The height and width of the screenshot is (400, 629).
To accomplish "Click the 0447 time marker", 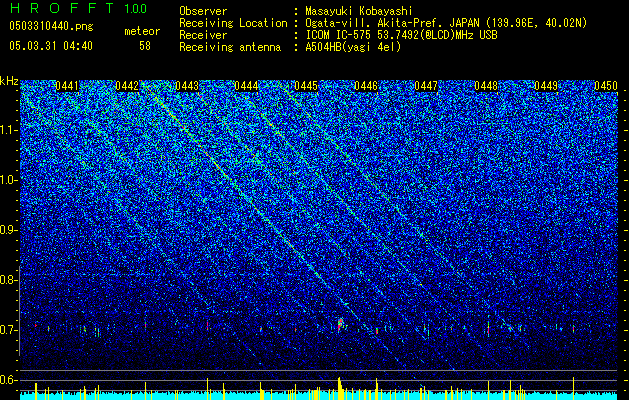I will click(426, 86).
